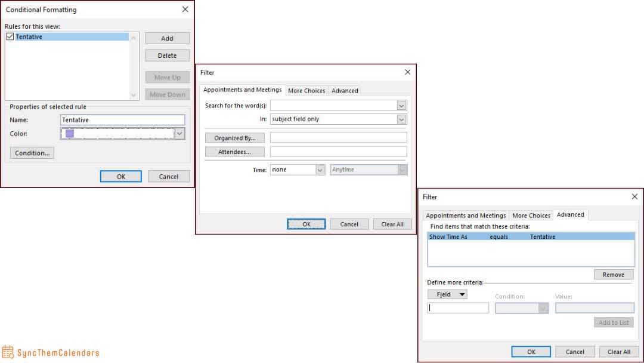The height and width of the screenshot is (363, 644).
Task: Click the Organized By... button
Action: coord(234,138)
